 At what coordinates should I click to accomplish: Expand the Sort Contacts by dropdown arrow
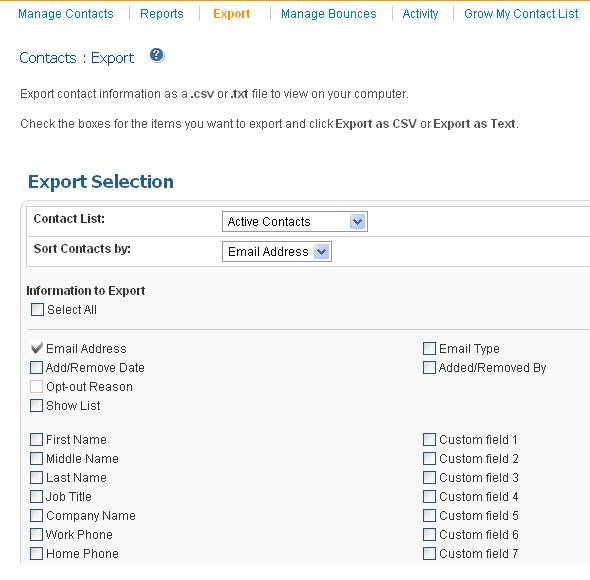pos(321,252)
